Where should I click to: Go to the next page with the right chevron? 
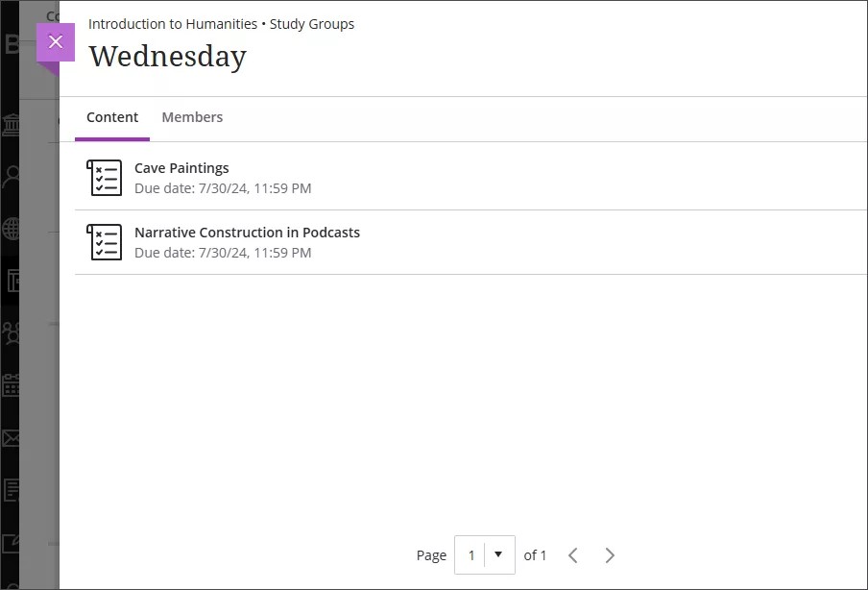(x=610, y=554)
